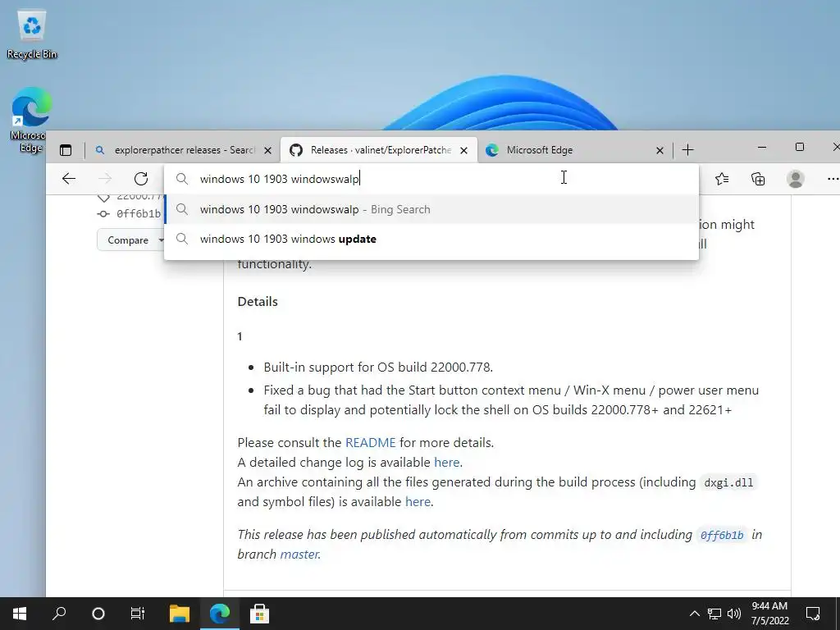Open the Collections icon

click(x=758, y=178)
